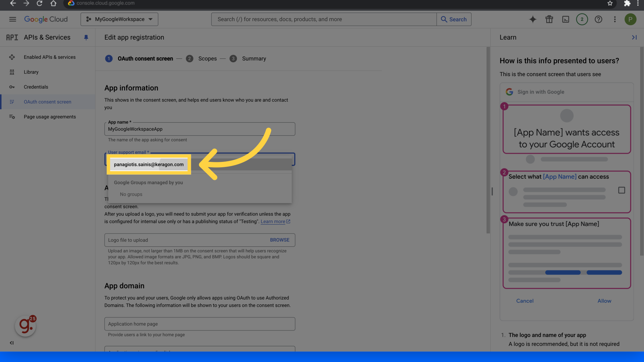Click the Page usage agreements settings icon

[x=12, y=117]
